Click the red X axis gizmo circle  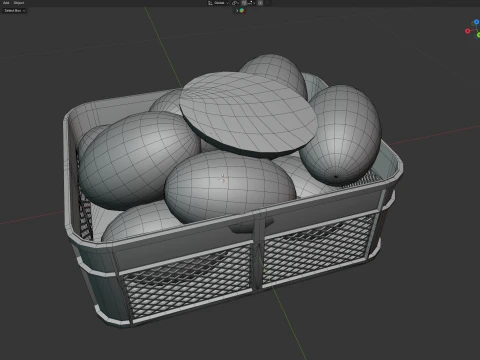tap(467, 31)
